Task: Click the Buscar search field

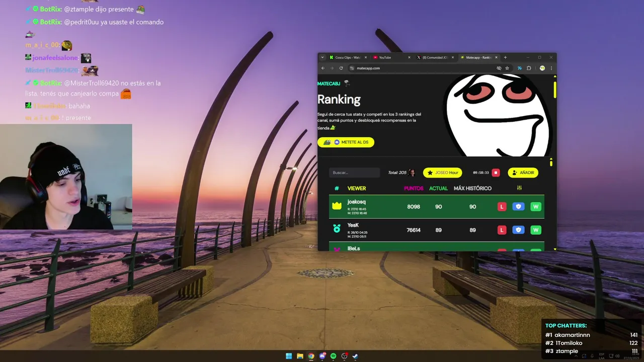Action: [x=355, y=172]
